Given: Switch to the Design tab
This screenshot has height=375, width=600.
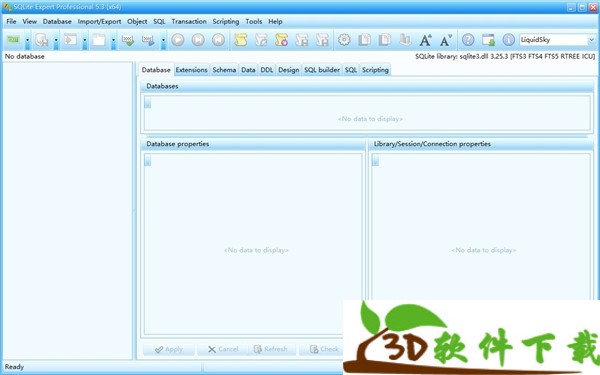Looking at the screenshot, I should pos(289,70).
